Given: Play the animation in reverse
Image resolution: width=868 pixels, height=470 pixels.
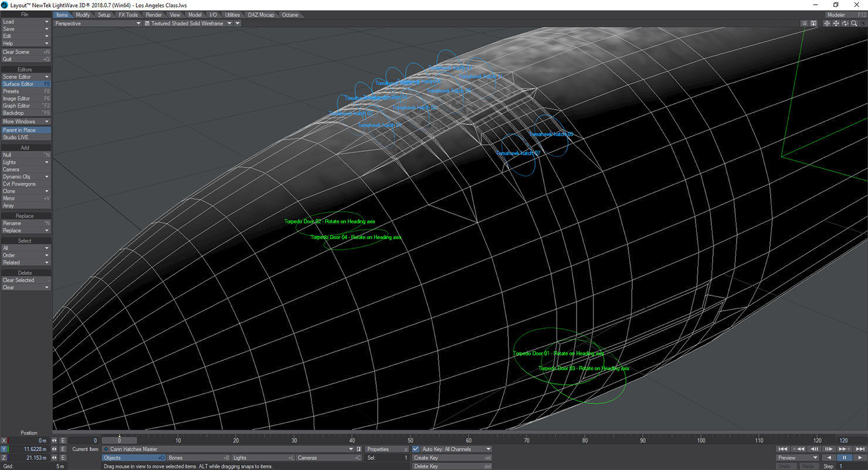Looking at the screenshot, I should [x=829, y=458].
